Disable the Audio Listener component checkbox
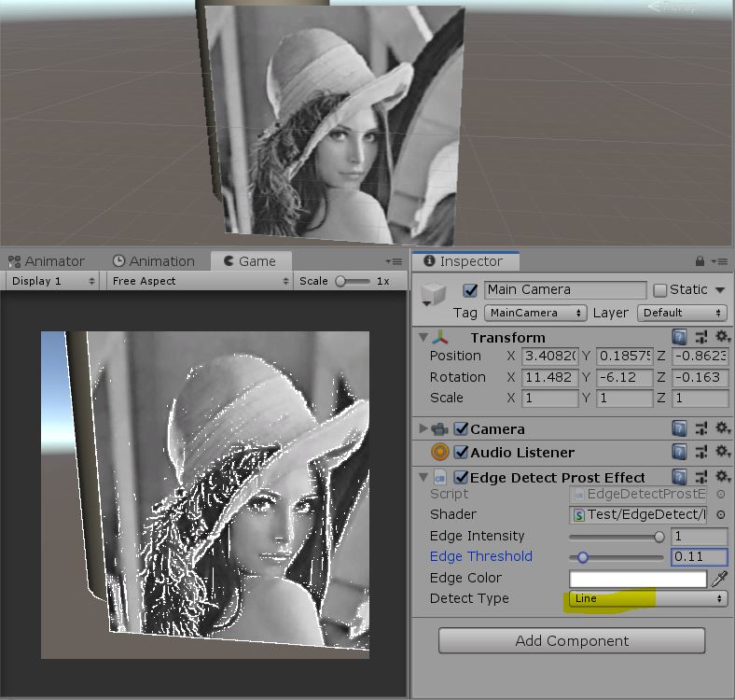This screenshot has width=735, height=700. 462,452
